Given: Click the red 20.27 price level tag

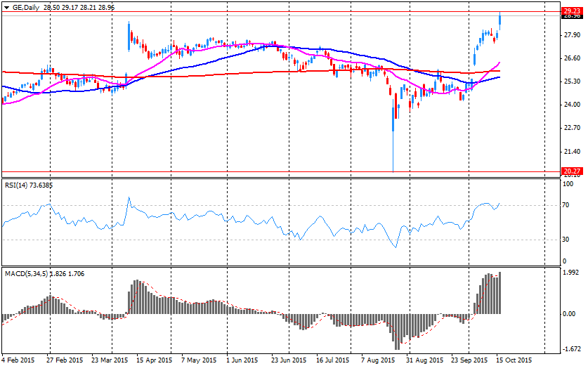Looking at the screenshot, I should coord(572,171).
